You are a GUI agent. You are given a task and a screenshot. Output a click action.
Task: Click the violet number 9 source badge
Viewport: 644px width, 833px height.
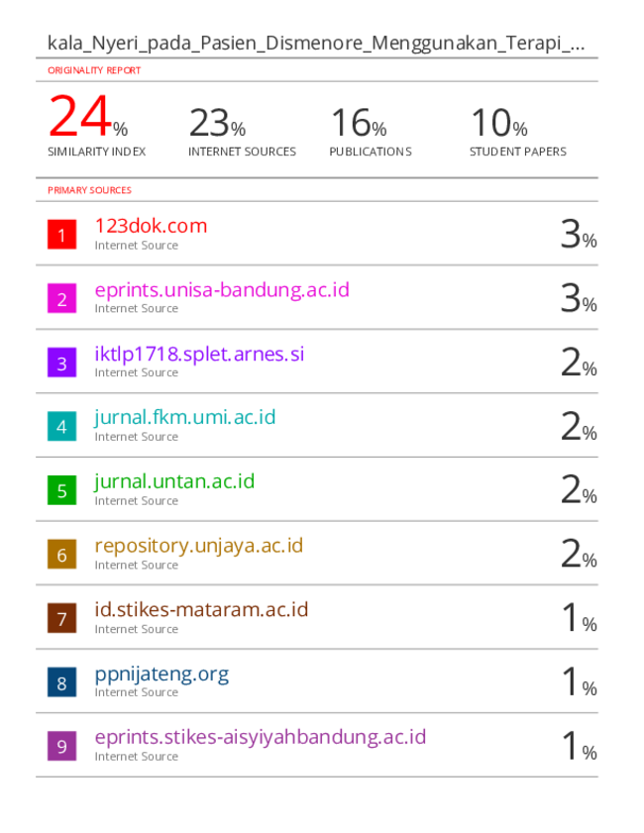61,747
